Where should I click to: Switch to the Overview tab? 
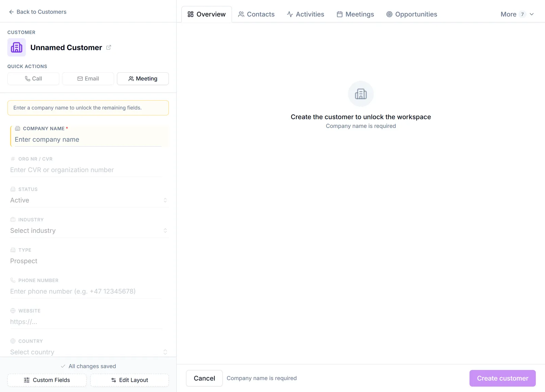[x=206, y=14]
